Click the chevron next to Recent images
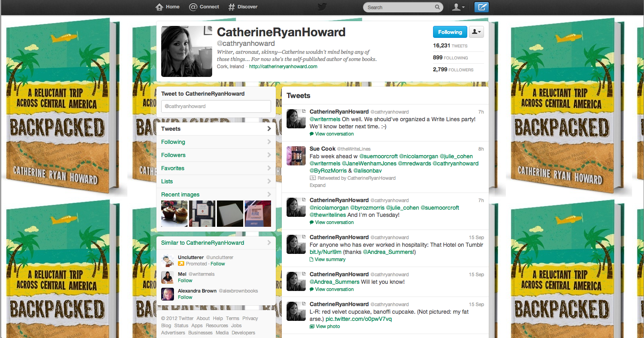The height and width of the screenshot is (338, 644). pyautogui.click(x=269, y=195)
